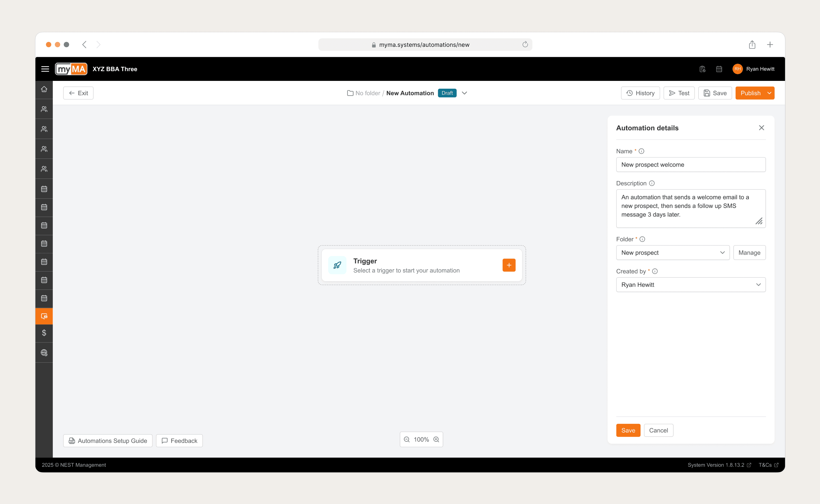Screen dimensions: 820x504
Task: Open the Created by dropdown
Action: tap(691, 285)
